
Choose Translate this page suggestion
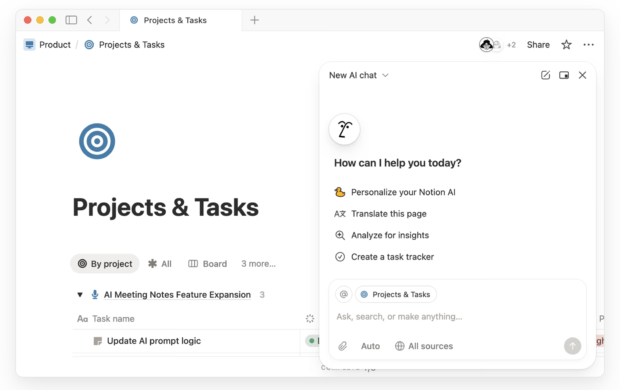tap(380, 214)
